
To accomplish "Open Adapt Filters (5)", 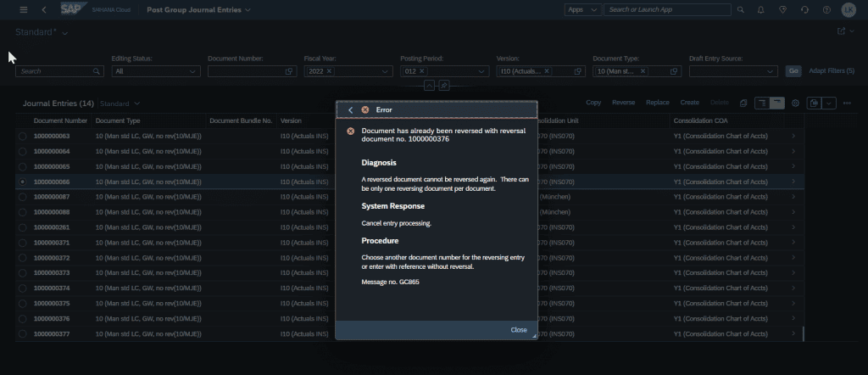I will (x=832, y=71).
